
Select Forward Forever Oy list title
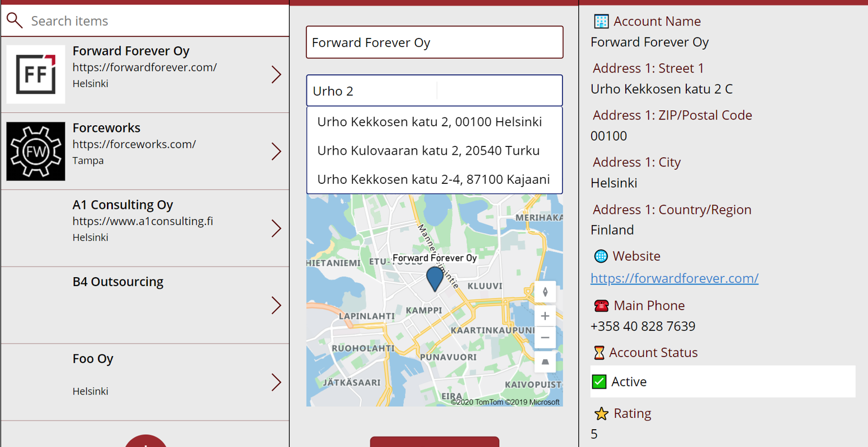click(x=131, y=51)
